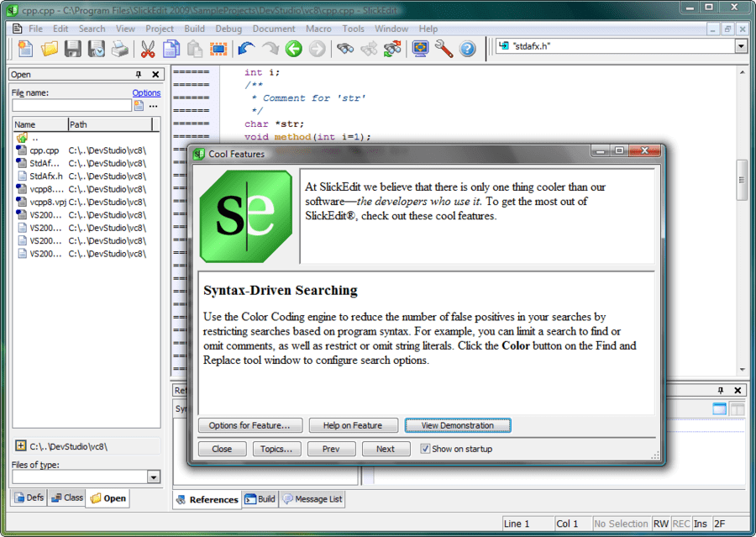Open the "stdafx.h" context dropdown
Image resolution: width=756 pixels, height=537 pixels.
[x=741, y=46]
